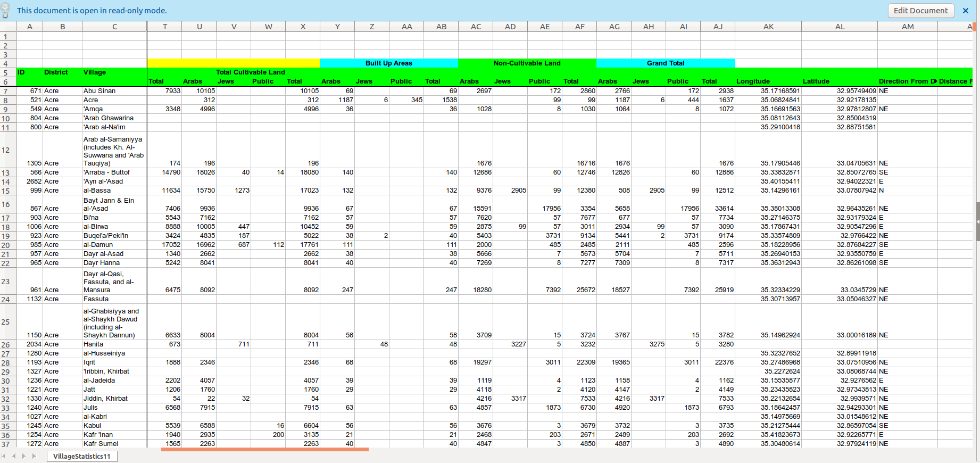980x463 pixels.
Task: Click the Longitude column heading cell
Action: pos(768,81)
